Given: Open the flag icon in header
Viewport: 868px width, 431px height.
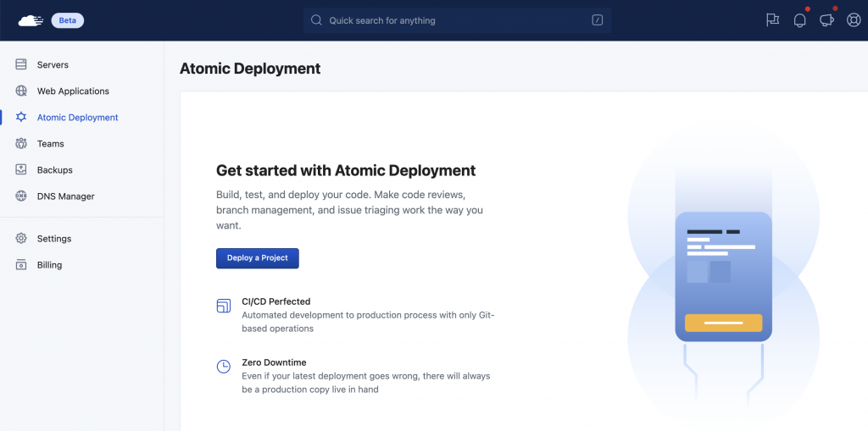Looking at the screenshot, I should 773,20.
